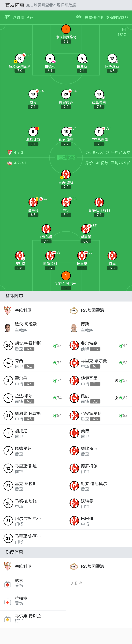
Task: Open Sevilla crest in substitutes section
Action: coord(8,310)
